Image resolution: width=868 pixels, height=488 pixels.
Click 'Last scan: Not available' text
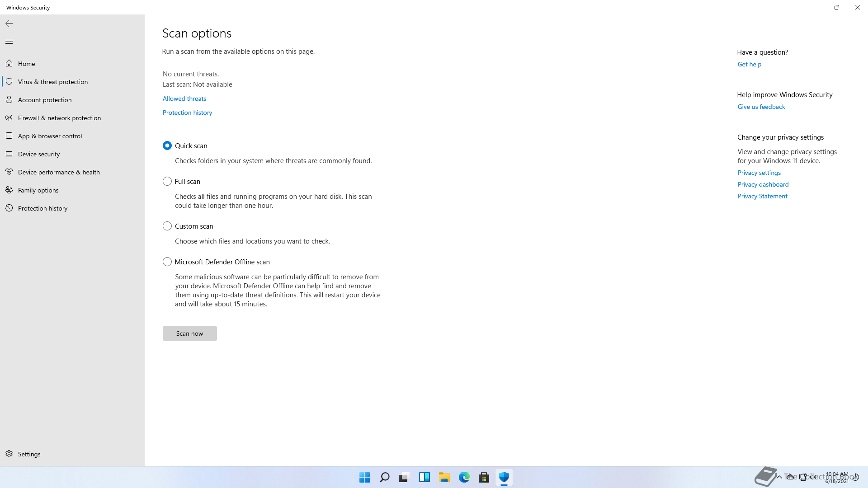(x=198, y=84)
